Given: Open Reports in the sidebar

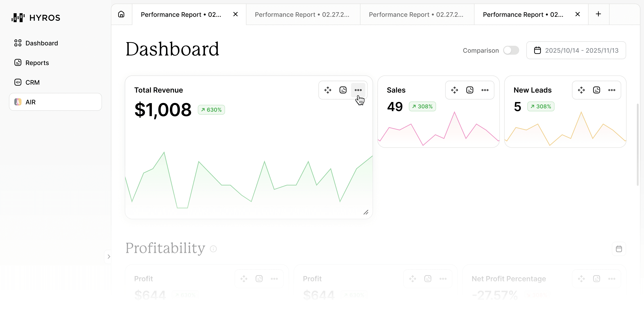Looking at the screenshot, I should [x=37, y=63].
